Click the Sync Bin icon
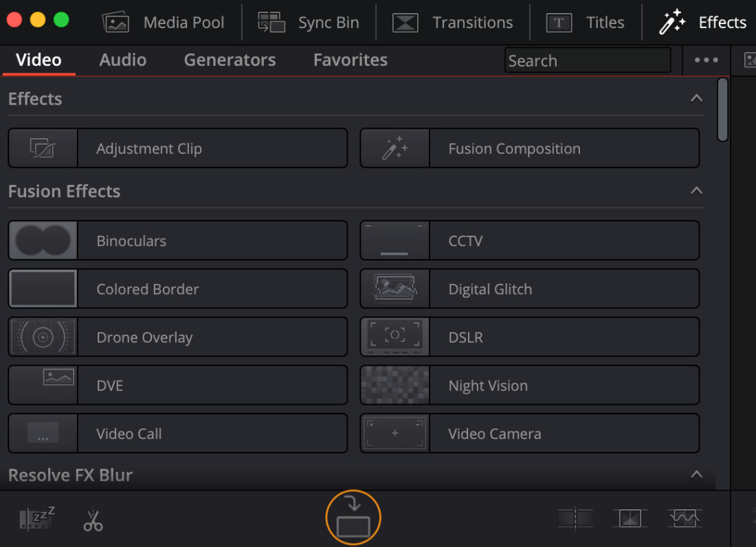The image size is (756, 547). click(x=271, y=22)
